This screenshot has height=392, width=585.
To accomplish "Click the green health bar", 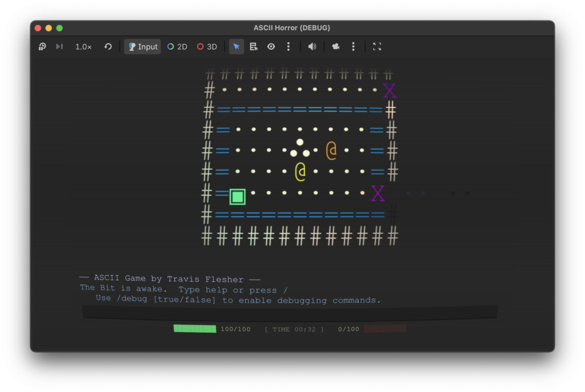I will (x=195, y=329).
